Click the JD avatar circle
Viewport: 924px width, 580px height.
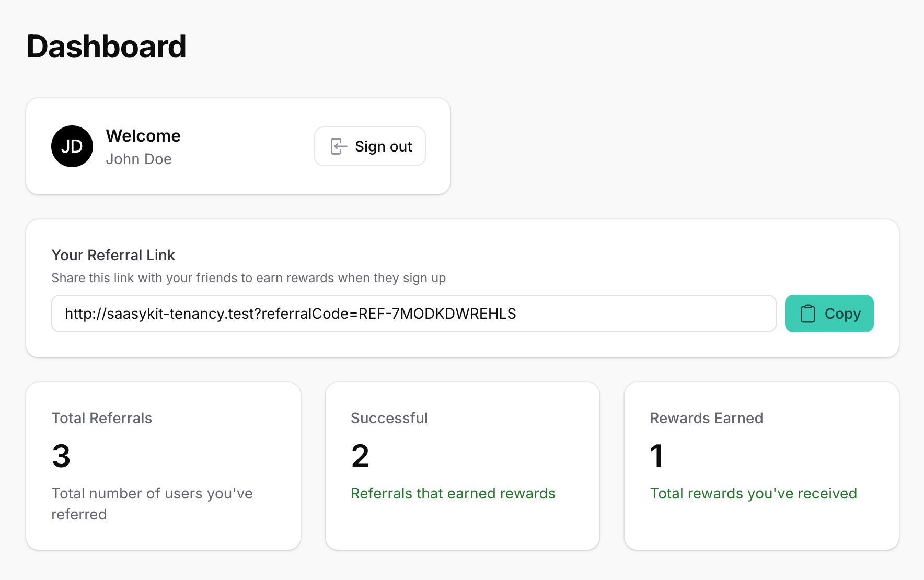[72, 146]
